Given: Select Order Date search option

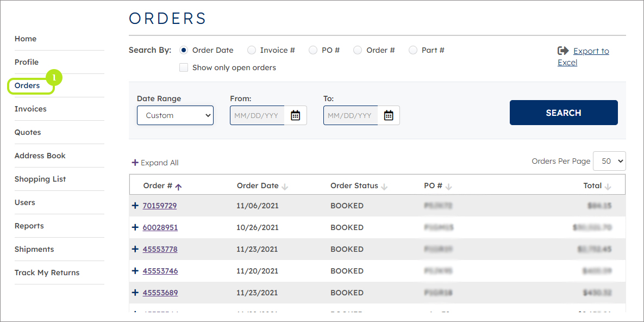Looking at the screenshot, I should click(x=184, y=50).
